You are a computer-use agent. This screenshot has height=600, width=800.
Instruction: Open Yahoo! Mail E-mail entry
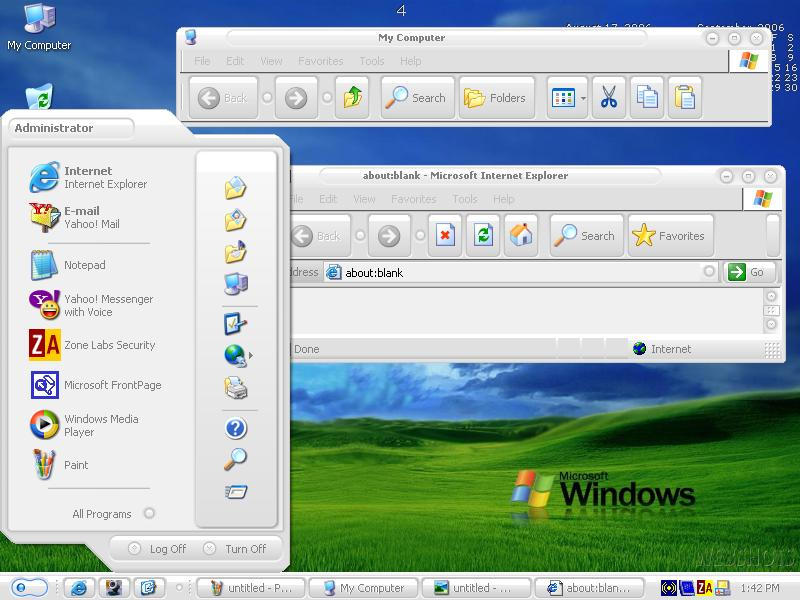(74, 217)
